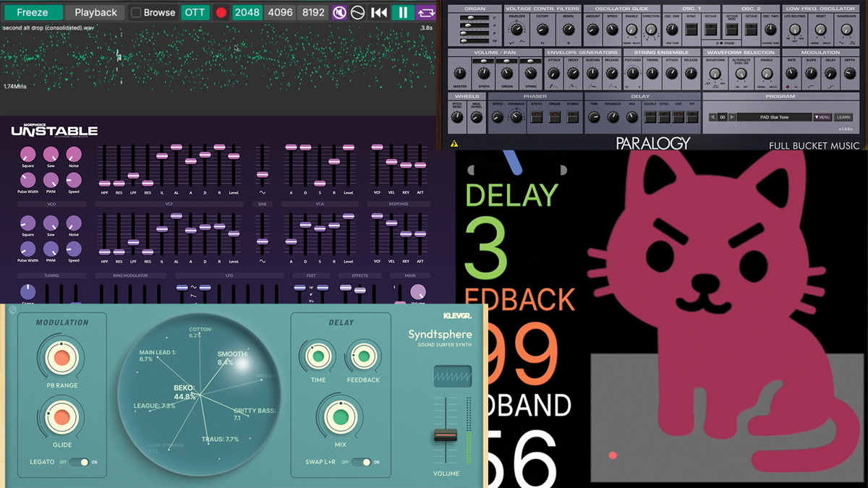Click the purple Saw knob in Unstable
The image size is (868, 488).
click(51, 223)
